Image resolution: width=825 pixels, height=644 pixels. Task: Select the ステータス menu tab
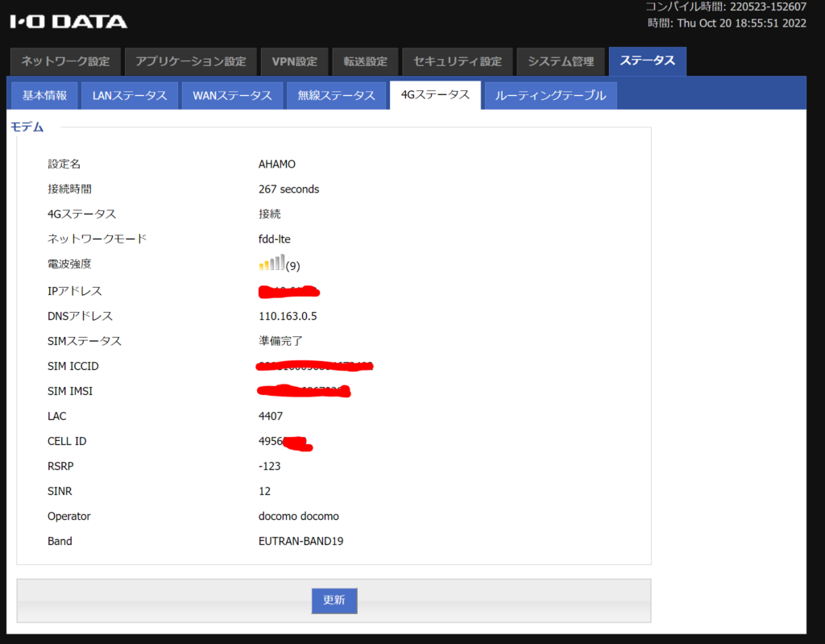(648, 62)
